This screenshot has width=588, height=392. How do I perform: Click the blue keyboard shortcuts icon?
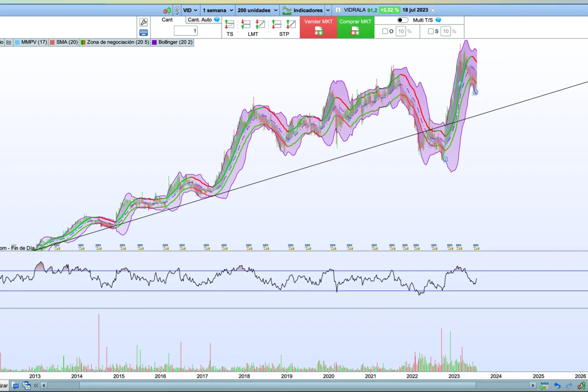[143, 33]
